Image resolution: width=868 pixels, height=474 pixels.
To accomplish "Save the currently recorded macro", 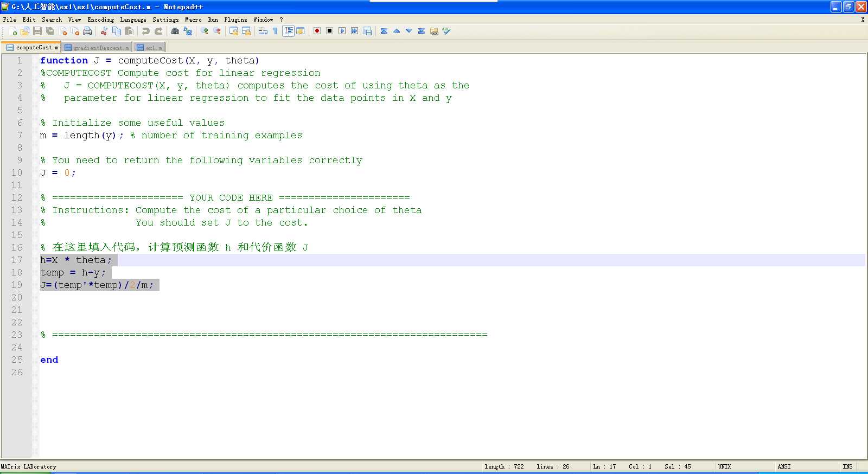I will pyautogui.click(x=367, y=31).
